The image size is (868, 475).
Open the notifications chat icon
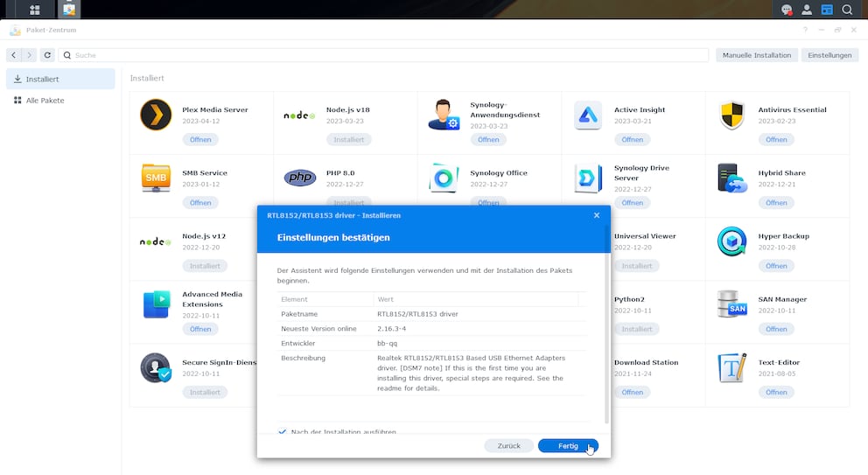786,10
